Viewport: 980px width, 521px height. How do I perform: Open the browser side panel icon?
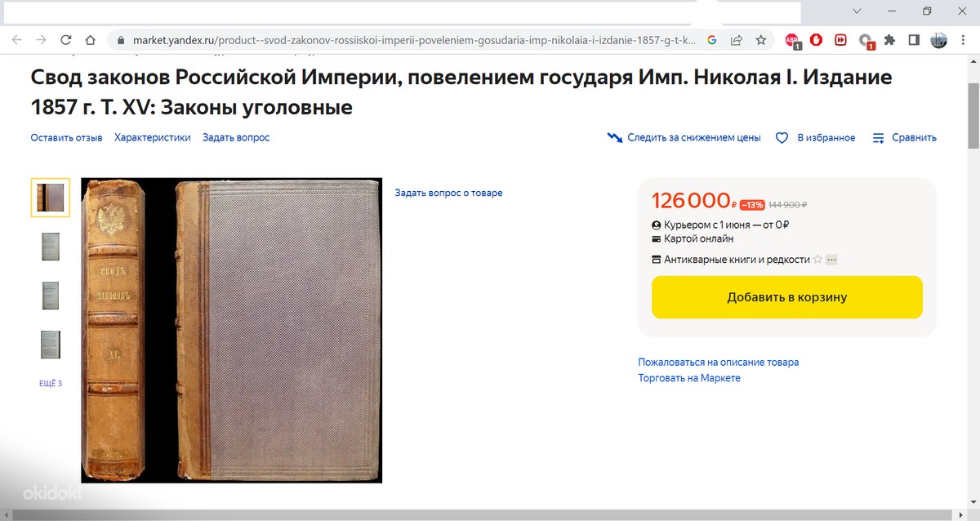click(x=914, y=39)
